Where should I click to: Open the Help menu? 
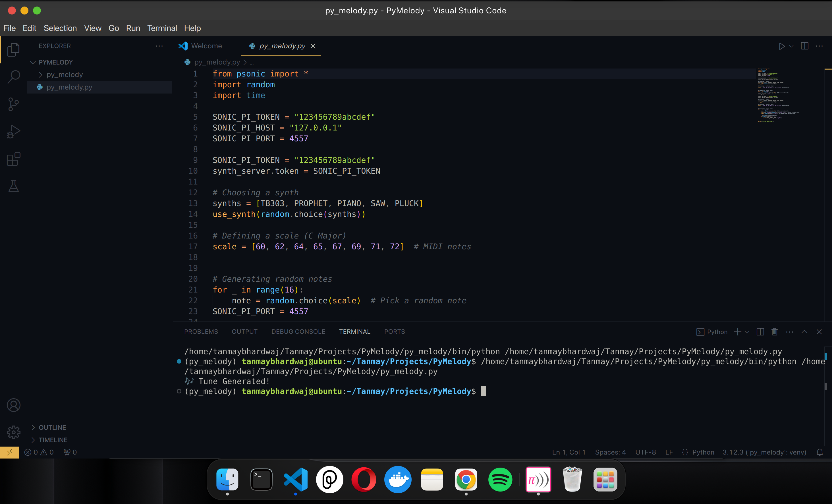click(192, 28)
